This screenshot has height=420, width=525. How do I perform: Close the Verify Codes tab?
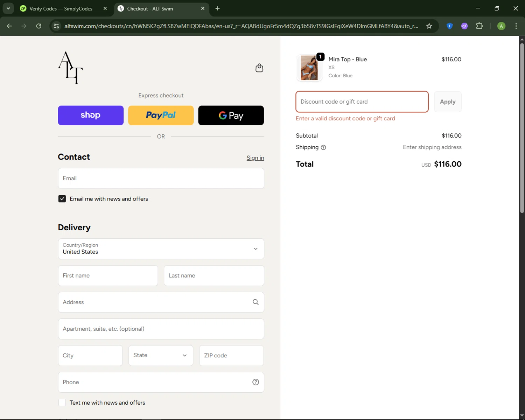coord(105,8)
